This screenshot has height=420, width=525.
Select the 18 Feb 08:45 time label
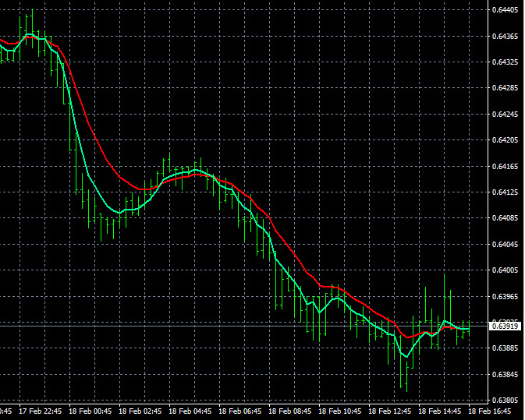point(289,411)
